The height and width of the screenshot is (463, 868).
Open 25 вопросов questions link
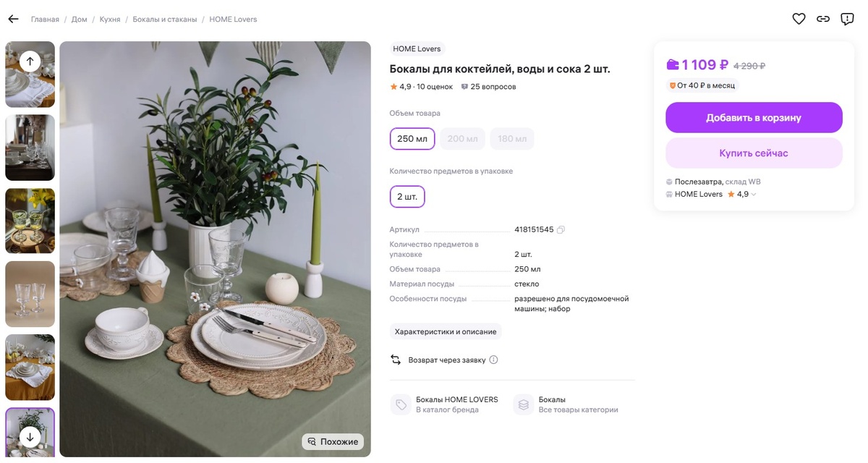(x=488, y=87)
